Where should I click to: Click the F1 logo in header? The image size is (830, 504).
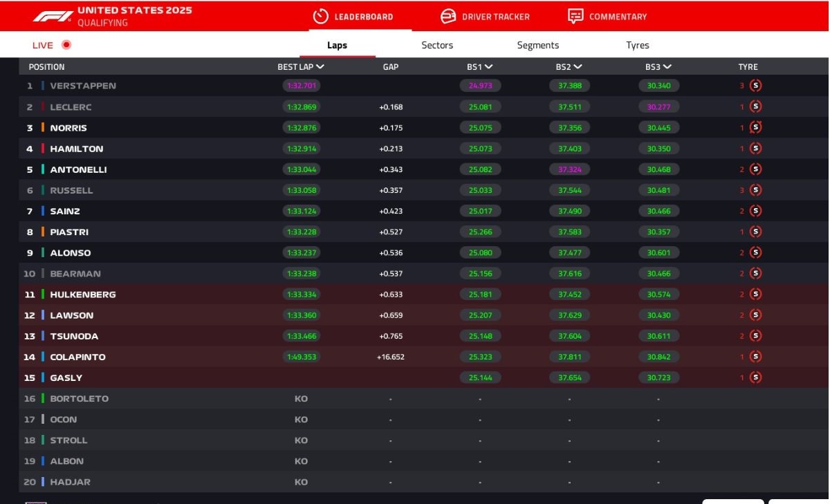(53, 16)
